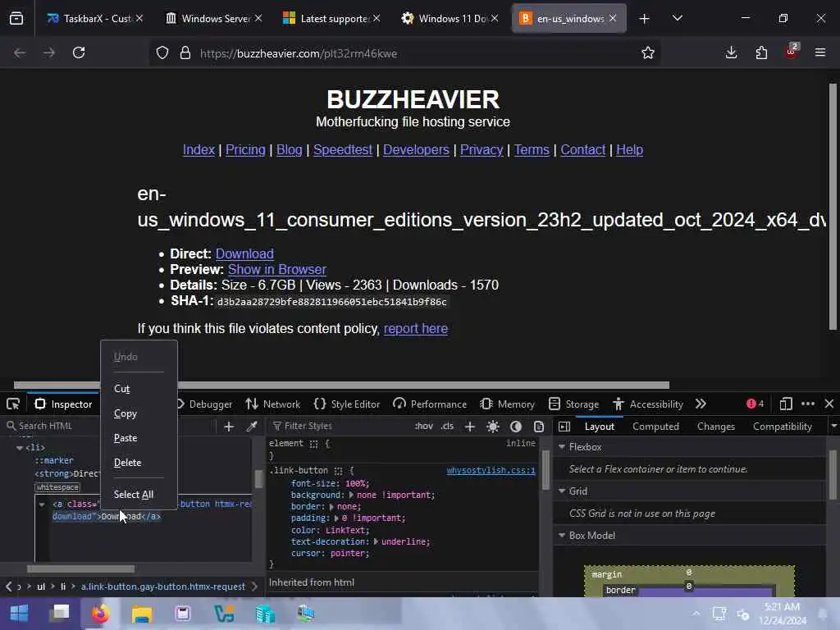Collapse the Grid section
Viewport: 840px width, 630px height.
point(562,491)
